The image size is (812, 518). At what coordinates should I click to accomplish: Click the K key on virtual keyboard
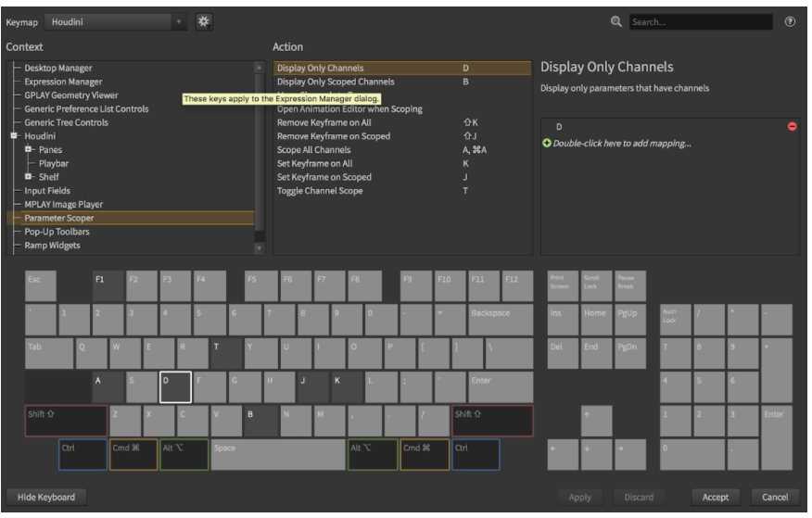point(347,386)
